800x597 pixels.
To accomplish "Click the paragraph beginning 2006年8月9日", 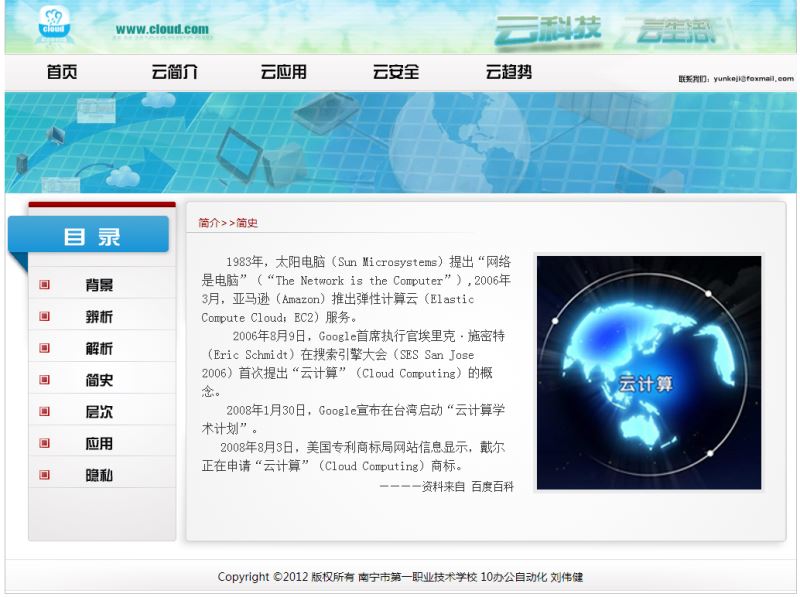I will point(353,363).
